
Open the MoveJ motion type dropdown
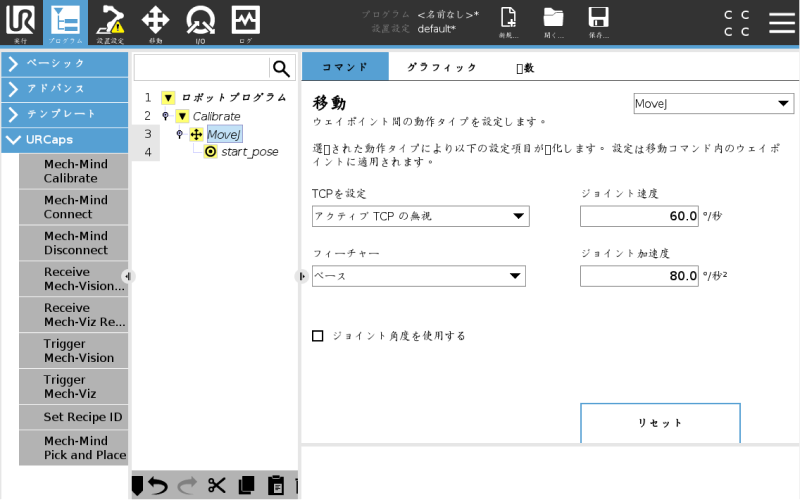pyautogui.click(x=713, y=104)
